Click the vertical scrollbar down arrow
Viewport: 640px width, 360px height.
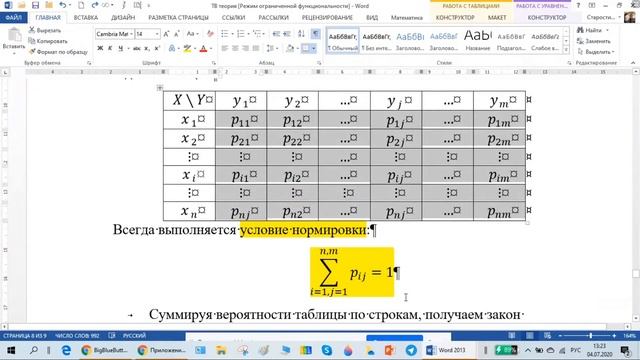pyautogui.click(x=636, y=318)
